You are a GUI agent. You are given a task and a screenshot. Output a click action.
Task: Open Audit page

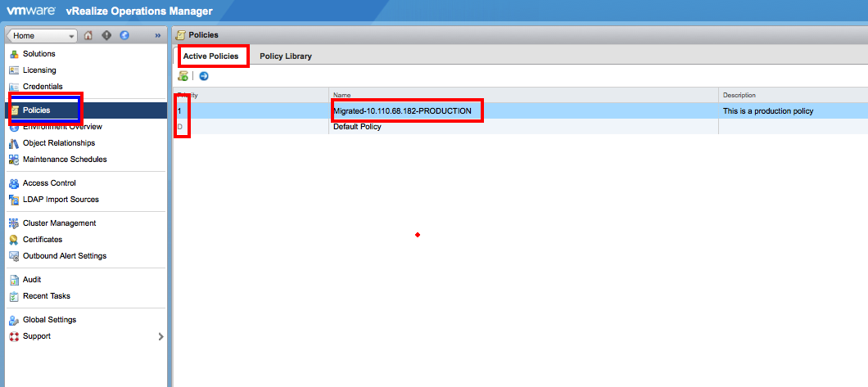tap(32, 280)
